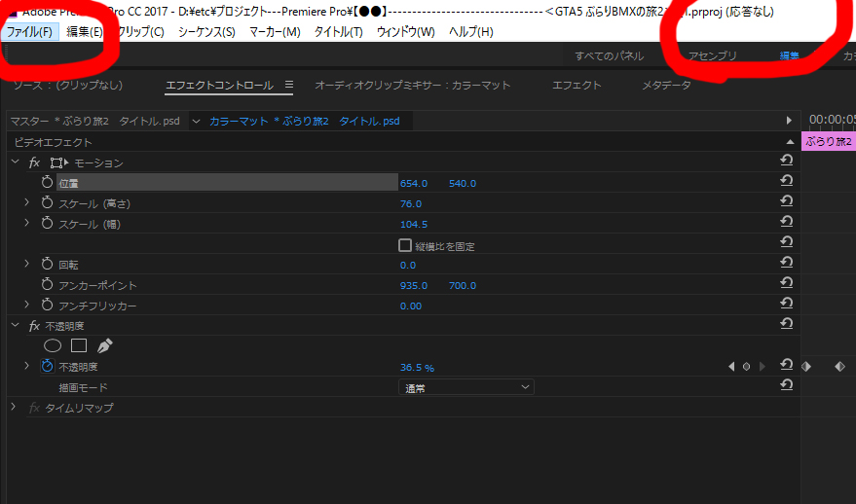Select the ソース：(クリップなし) panel tab
Image resolution: width=856 pixels, height=504 pixels.
click(x=68, y=85)
